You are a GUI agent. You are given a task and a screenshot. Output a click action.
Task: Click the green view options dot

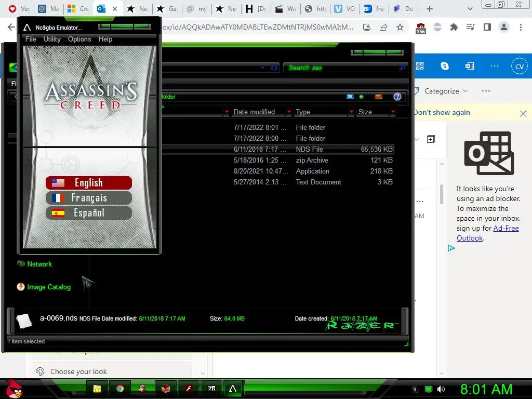point(362,97)
